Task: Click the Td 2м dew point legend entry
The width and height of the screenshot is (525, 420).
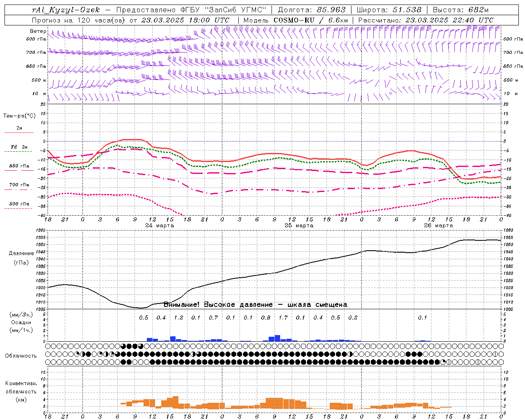Action: [x=19, y=147]
